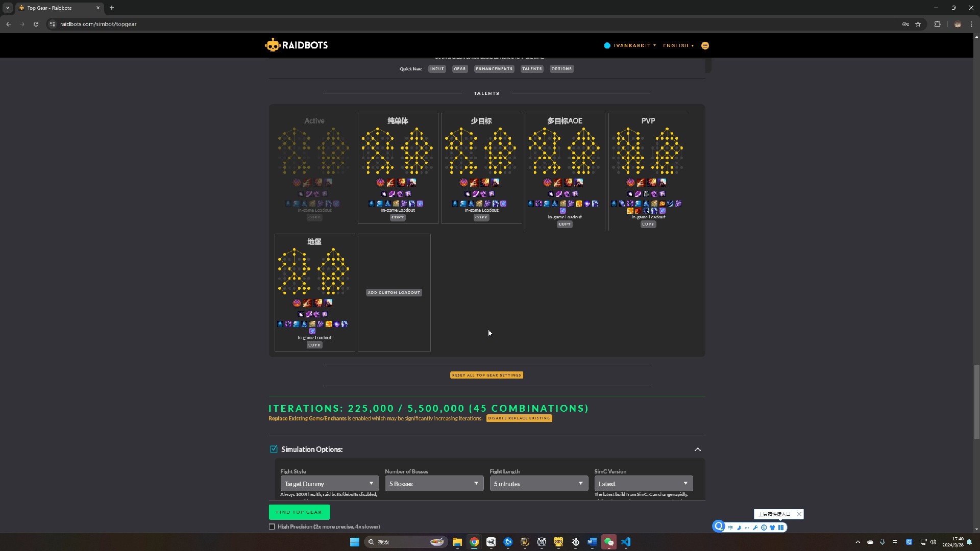Click the smiley emoji icon in IME toolbar
This screenshot has width=980, height=551.
(764, 528)
